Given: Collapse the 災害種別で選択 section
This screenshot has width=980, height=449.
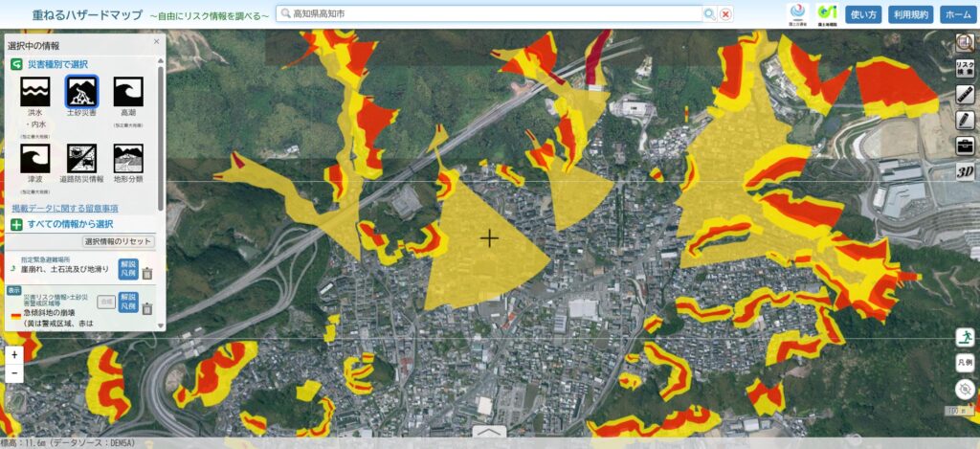Looking at the screenshot, I should pos(16,63).
